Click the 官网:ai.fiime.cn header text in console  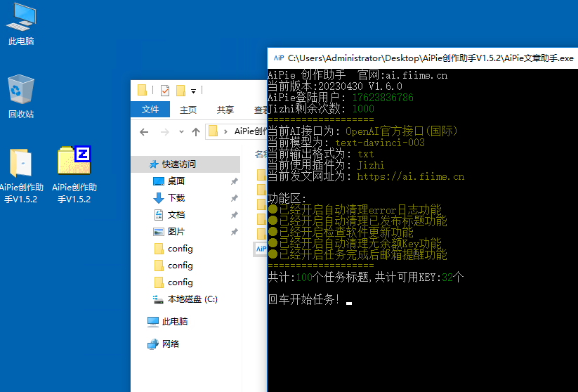click(402, 75)
